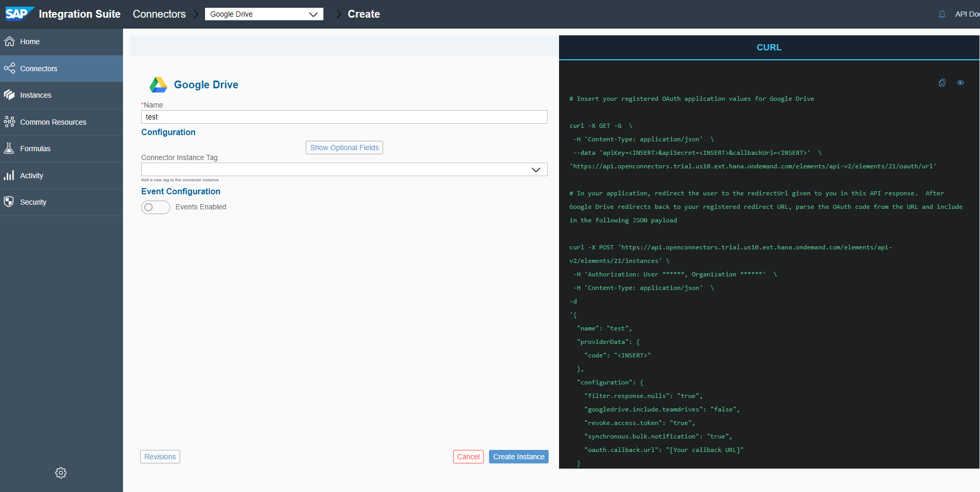Click the Activity bar-chart icon
Viewport: 980px width, 492px height.
pos(9,175)
